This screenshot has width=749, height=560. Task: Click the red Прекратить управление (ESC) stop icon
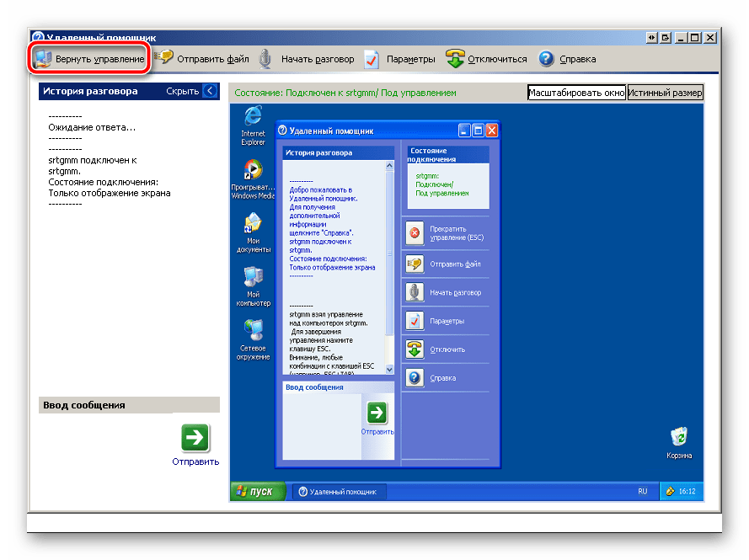pos(414,233)
